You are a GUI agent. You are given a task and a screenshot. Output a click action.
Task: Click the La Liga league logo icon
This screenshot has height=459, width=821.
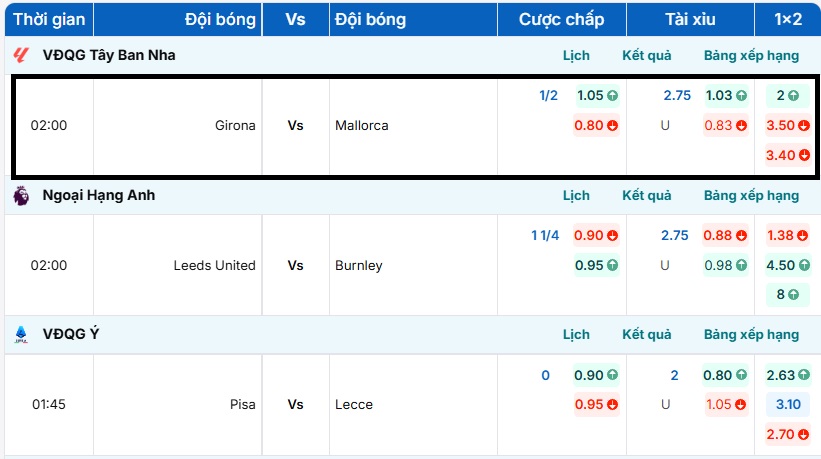(x=21, y=55)
